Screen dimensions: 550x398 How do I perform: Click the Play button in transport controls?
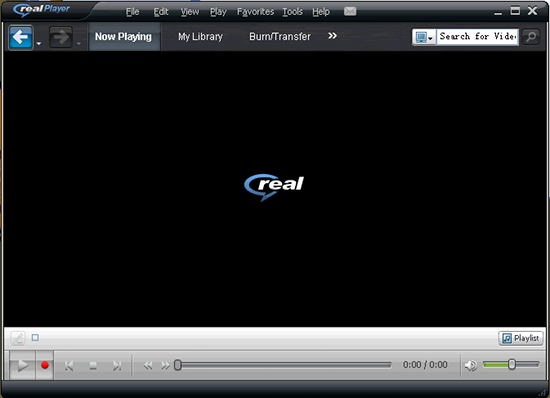[22, 365]
